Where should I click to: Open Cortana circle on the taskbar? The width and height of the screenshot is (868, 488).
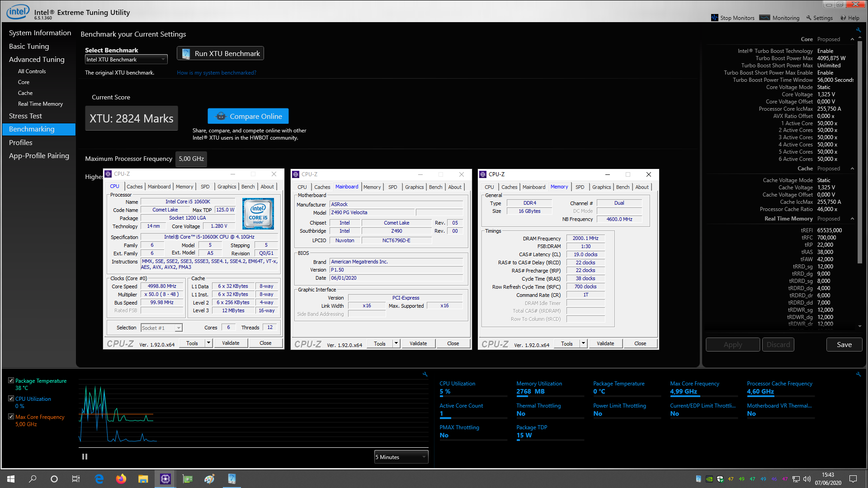[x=54, y=479]
